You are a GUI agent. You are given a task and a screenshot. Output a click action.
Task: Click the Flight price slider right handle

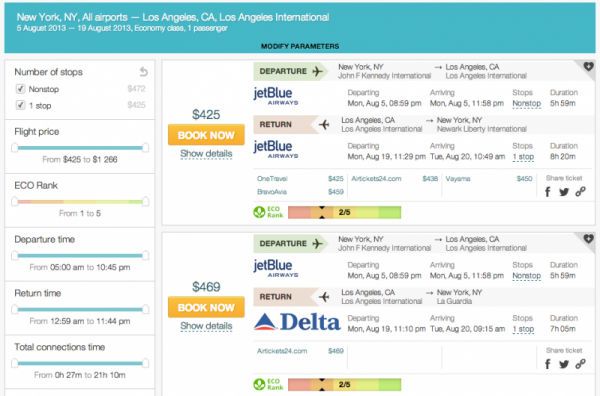coord(145,148)
